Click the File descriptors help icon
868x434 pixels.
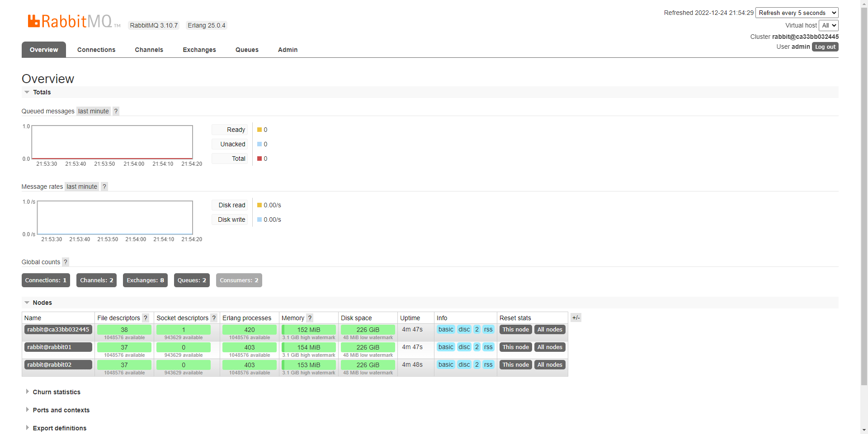pos(145,318)
